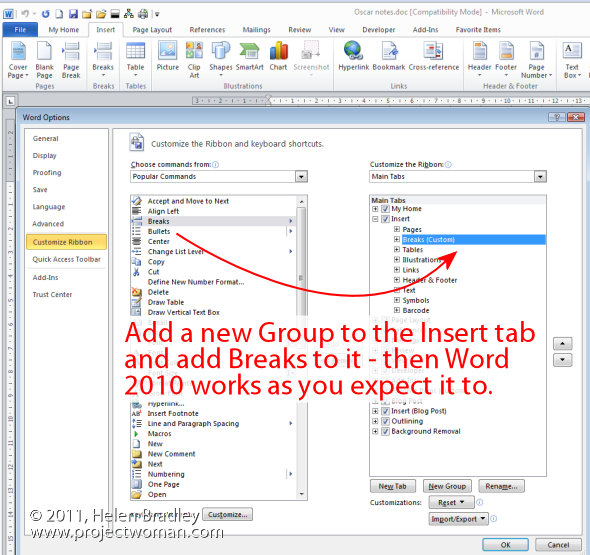Screen dimensions: 590x555
Task: Open the Page Number menu
Action: coord(536,60)
